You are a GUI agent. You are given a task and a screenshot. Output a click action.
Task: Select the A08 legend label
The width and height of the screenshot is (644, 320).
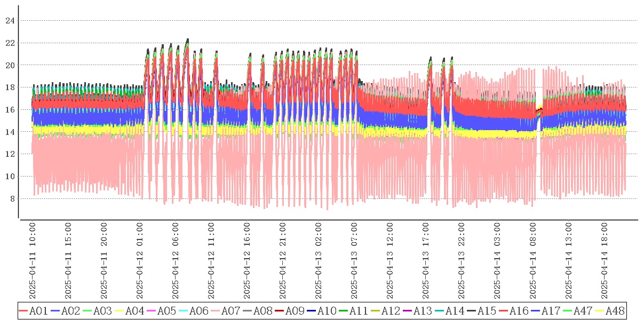263,311
